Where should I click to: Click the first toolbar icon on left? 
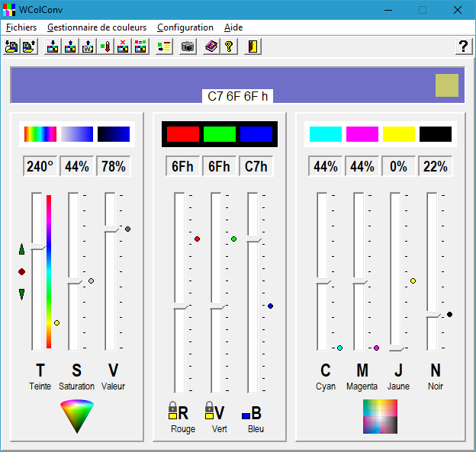pos(11,46)
